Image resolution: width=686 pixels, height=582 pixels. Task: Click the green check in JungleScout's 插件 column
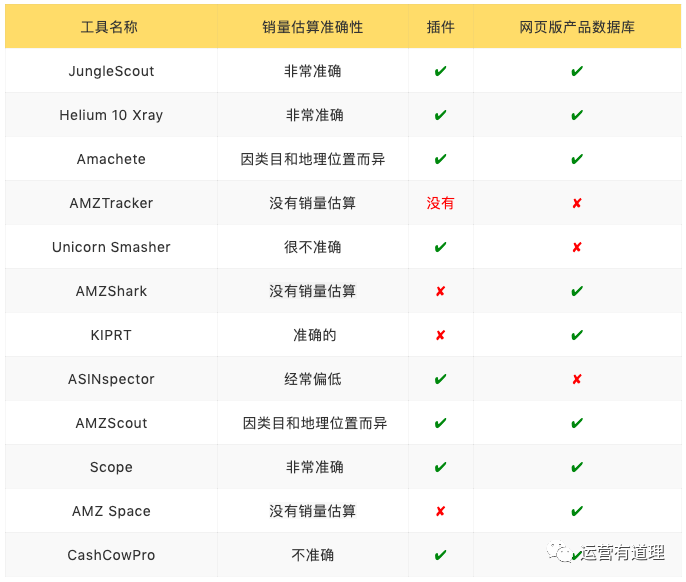(x=440, y=71)
